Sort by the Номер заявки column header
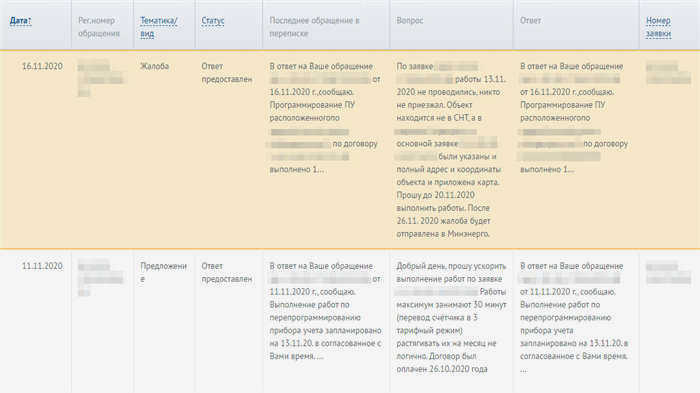Viewport: 700px width, 393px height. point(658,27)
